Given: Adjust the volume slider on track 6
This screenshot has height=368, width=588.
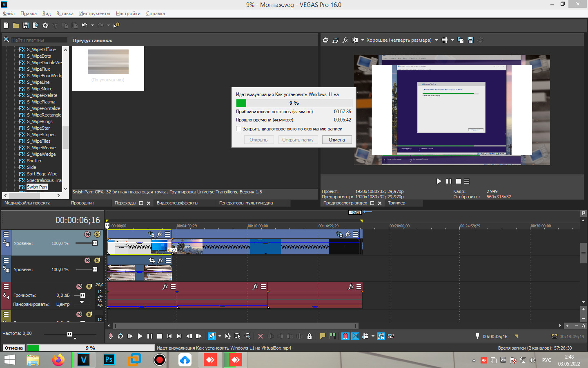Looking at the screenshot, I should (x=82, y=295).
